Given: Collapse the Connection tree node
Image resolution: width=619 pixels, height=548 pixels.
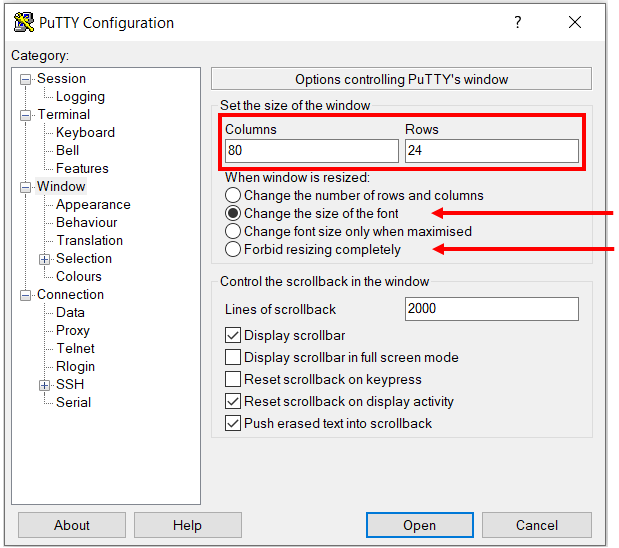Looking at the screenshot, I should click(x=26, y=295).
